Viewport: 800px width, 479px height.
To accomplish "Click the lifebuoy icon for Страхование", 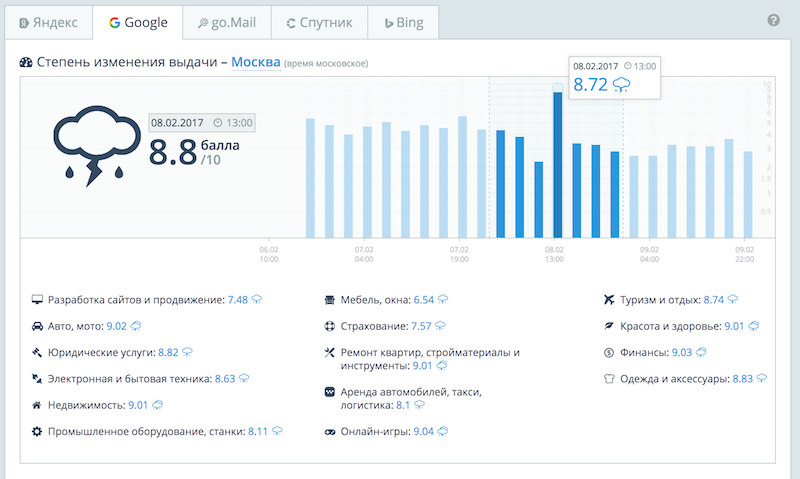I will coord(329,326).
